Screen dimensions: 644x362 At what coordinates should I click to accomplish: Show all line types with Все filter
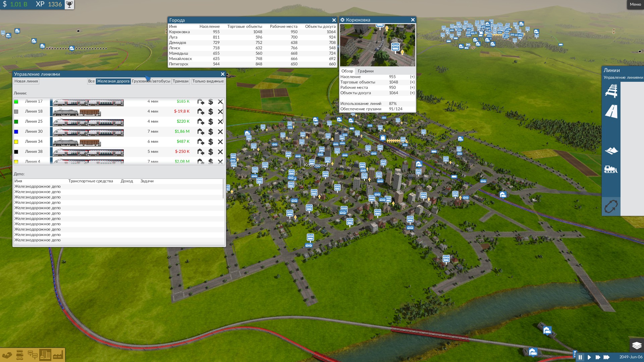click(91, 81)
